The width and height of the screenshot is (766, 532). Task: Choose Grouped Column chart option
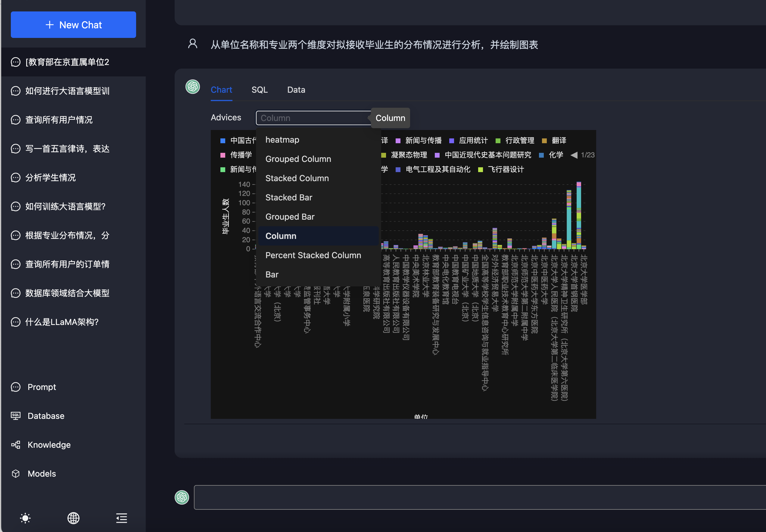[x=319, y=159]
